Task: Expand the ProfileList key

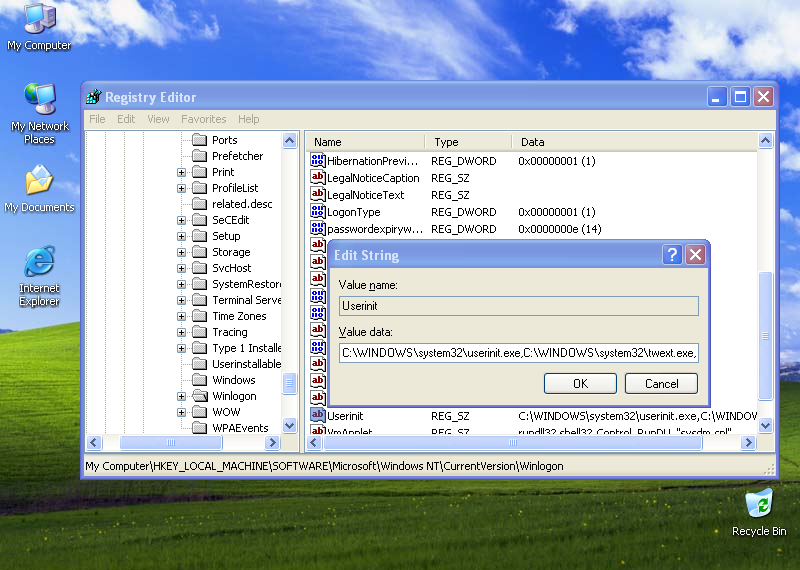Action: click(181, 188)
